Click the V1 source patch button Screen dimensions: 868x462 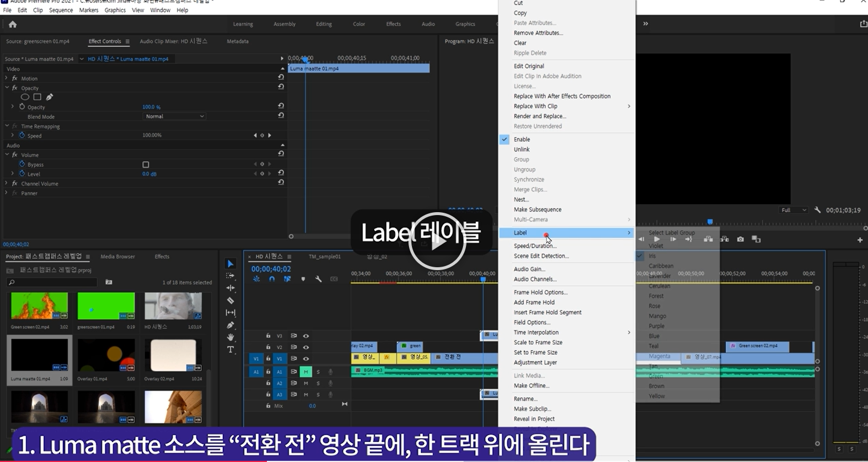click(x=255, y=359)
